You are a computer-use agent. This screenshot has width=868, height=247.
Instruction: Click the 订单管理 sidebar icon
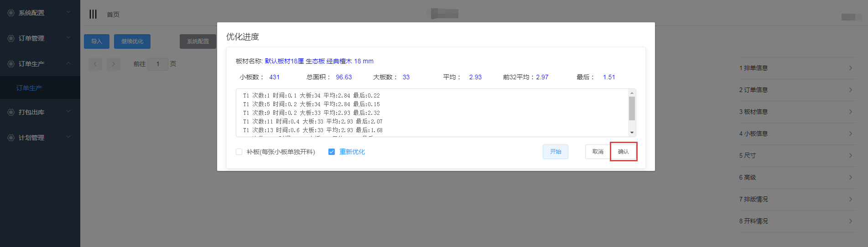(11, 38)
